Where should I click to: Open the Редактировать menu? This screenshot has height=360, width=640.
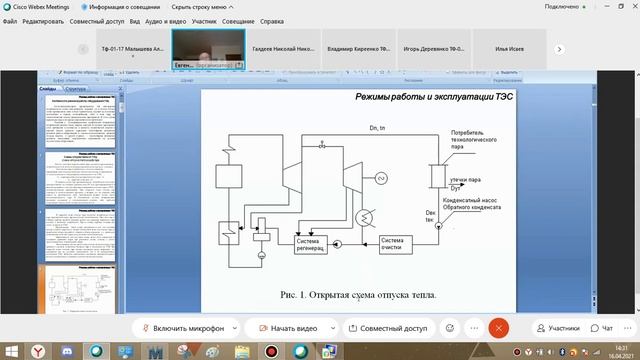tap(43, 21)
